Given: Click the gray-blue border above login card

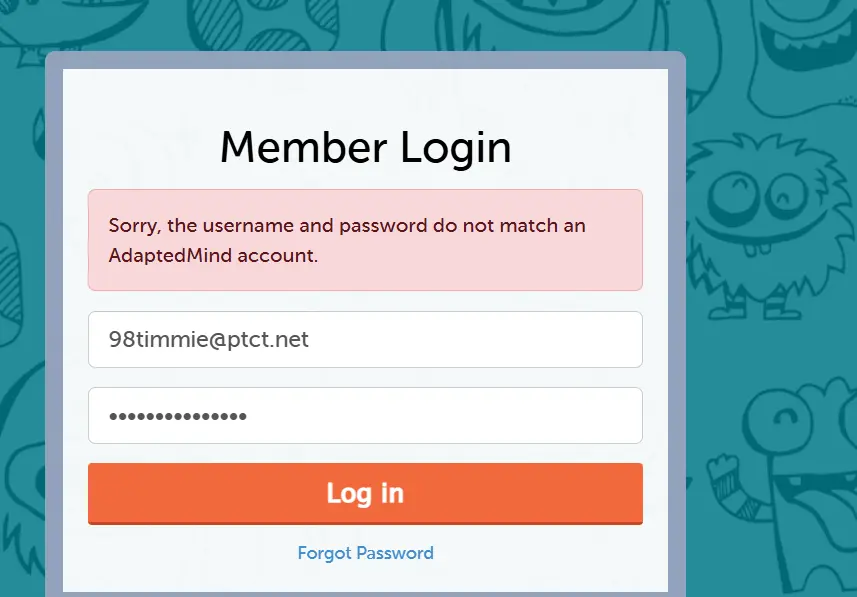Looking at the screenshot, I should pos(365,60).
